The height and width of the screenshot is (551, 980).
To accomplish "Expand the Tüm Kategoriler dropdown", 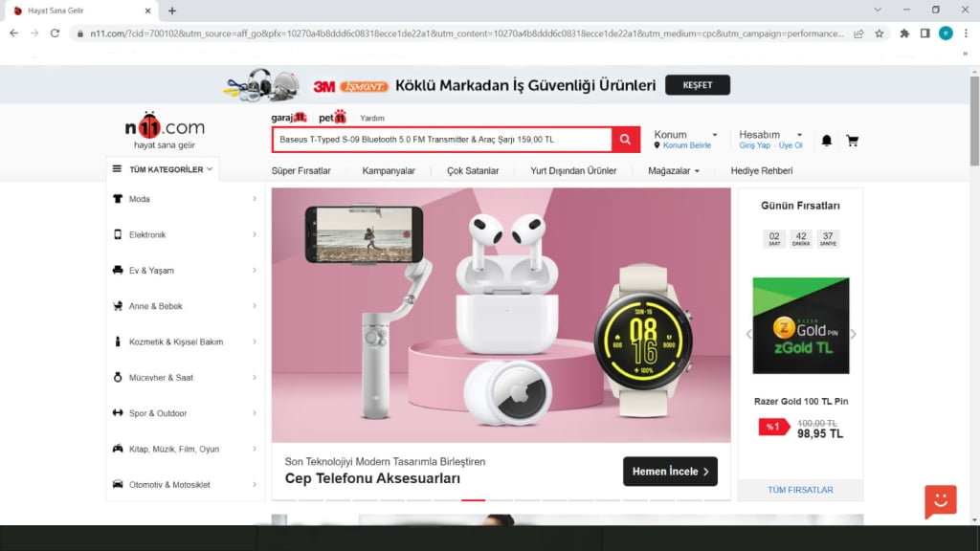I will 163,169.
